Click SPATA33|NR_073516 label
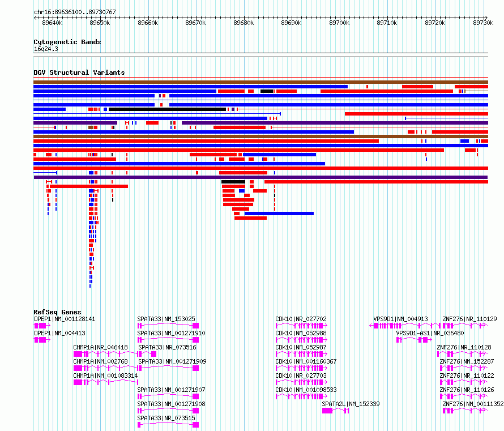 167,347
